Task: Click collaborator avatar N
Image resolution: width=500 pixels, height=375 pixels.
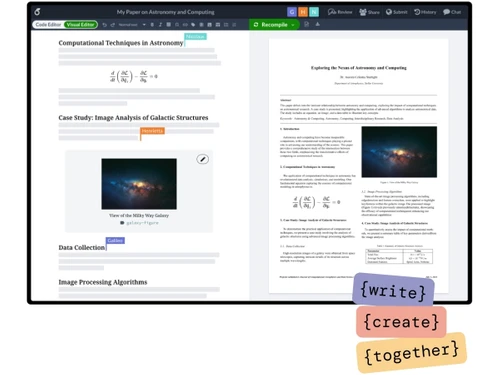Action: pos(314,12)
